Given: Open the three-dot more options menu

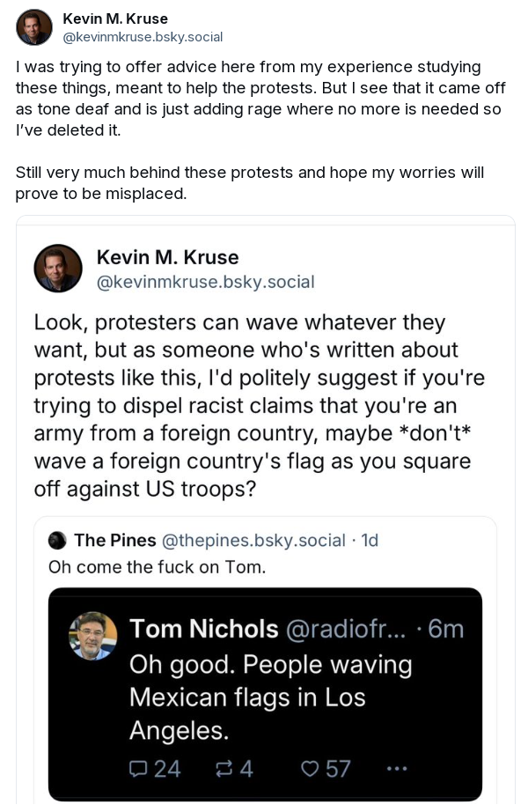Looking at the screenshot, I should click(x=397, y=769).
